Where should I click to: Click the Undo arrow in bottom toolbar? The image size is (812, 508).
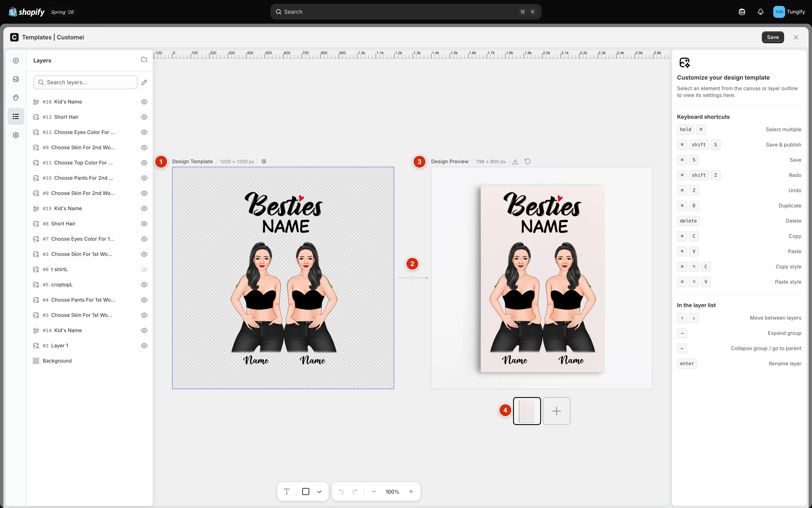click(x=341, y=491)
